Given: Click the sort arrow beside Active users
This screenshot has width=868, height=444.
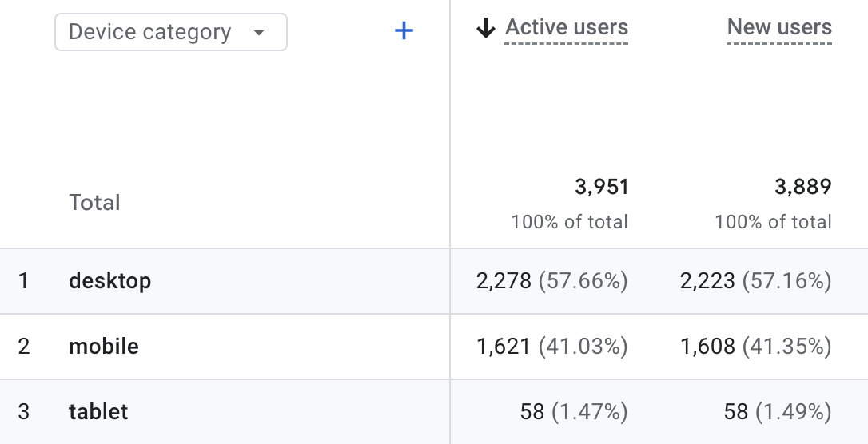Looking at the screenshot, I should point(485,29).
